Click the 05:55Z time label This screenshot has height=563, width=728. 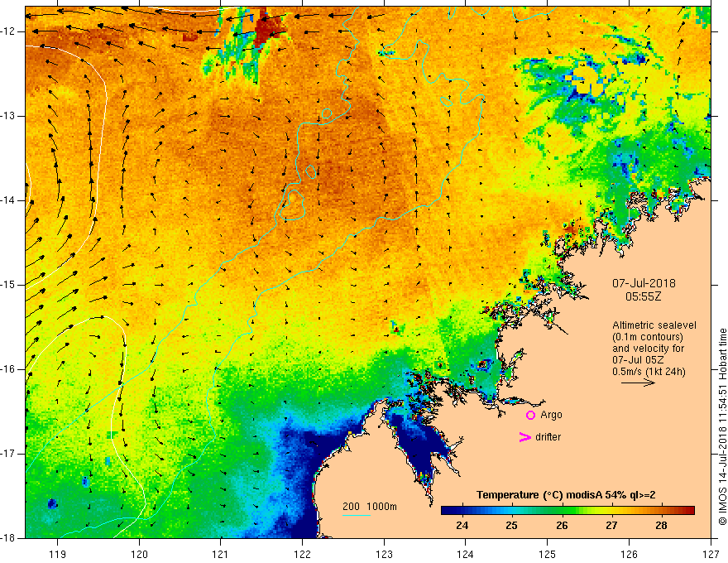tap(643, 296)
